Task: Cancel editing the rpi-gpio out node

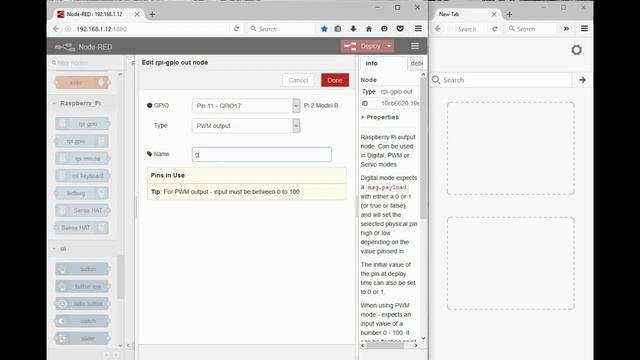Action: 298,80
